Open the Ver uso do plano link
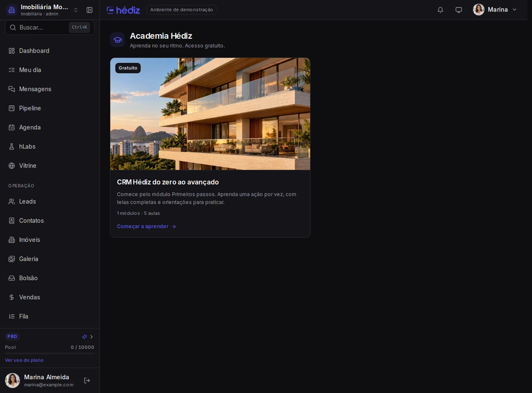532x393 pixels. tap(24, 360)
